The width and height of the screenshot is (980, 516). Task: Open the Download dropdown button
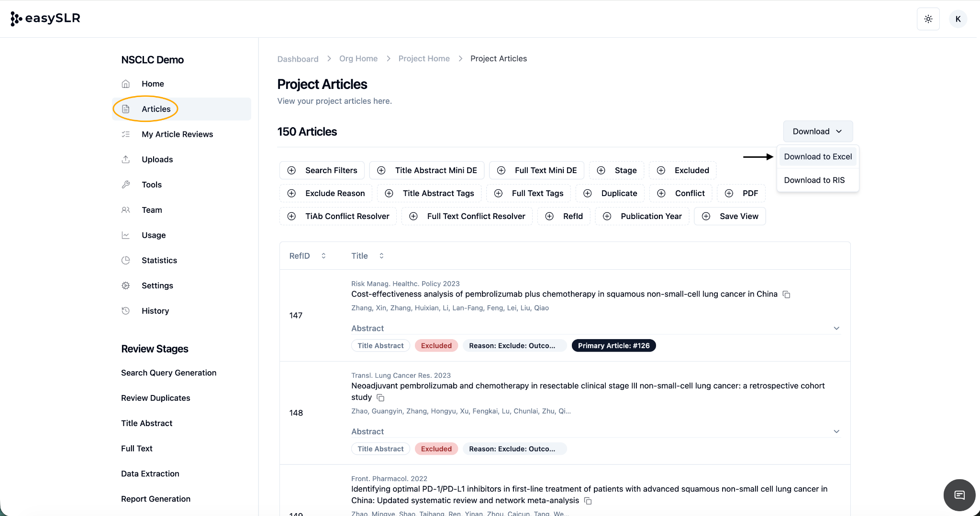[817, 132]
